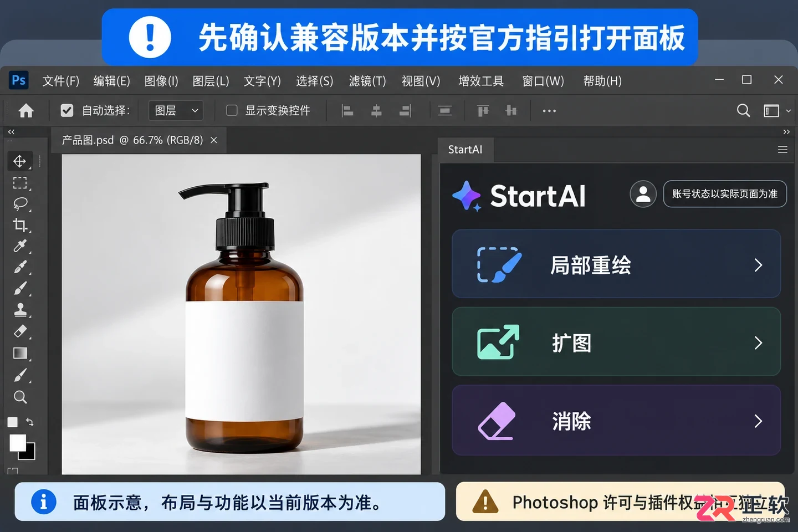Switch to the StartAI panel tab
Screen dimensions: 798x532
coord(465,150)
